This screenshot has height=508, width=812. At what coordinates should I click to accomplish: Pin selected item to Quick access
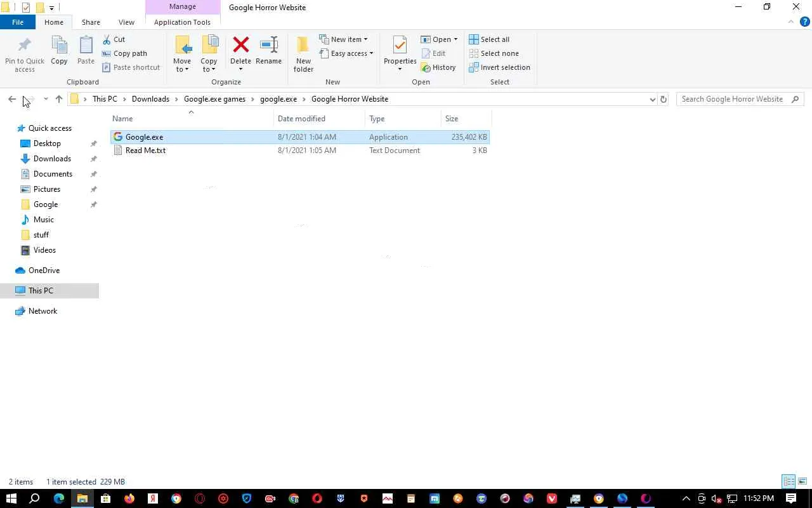coord(25,55)
